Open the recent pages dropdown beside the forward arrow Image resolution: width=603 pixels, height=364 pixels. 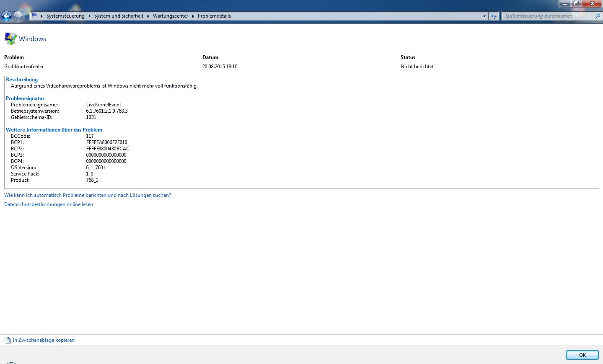click(x=26, y=16)
